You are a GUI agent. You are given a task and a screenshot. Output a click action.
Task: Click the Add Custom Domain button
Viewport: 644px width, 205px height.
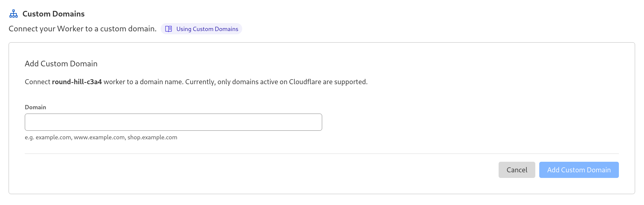pos(579,170)
